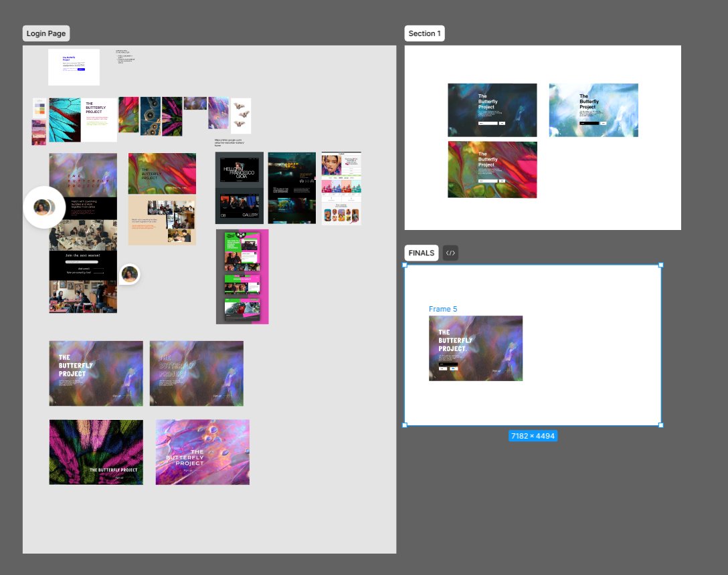Select white login form frame at top
Image resolution: width=728 pixels, height=575 pixels.
74,67
